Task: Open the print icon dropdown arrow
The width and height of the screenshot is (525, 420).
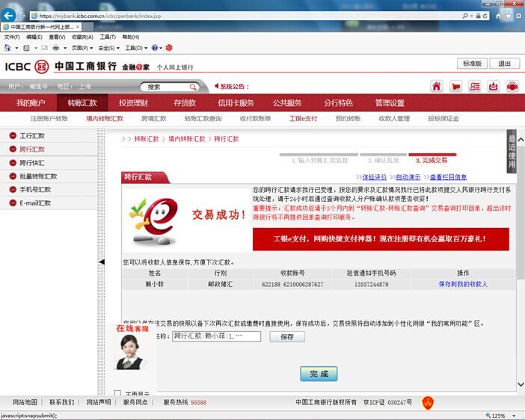Action: 65,48
